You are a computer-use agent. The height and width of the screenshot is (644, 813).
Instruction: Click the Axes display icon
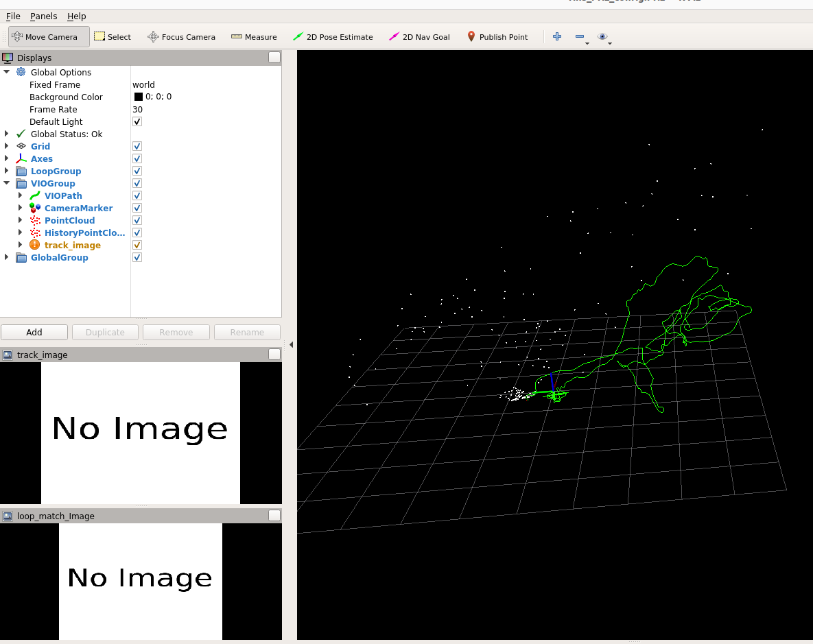point(21,158)
